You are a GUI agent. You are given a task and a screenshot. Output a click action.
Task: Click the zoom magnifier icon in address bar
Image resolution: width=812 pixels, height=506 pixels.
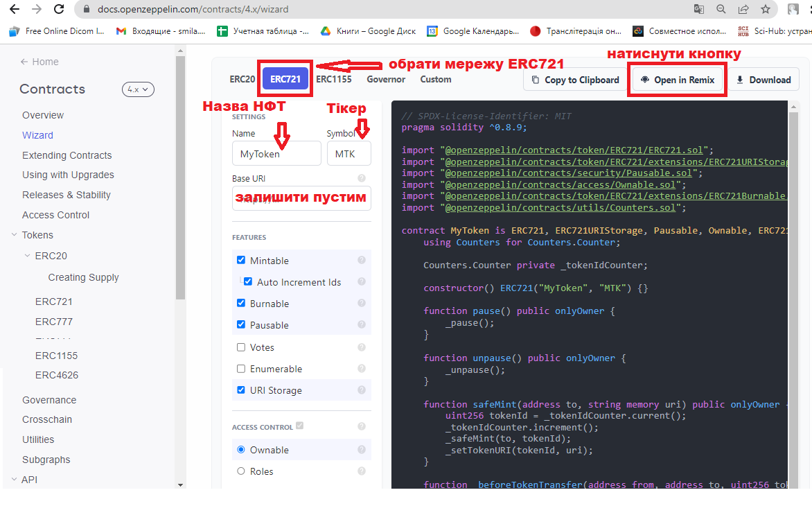pos(721,10)
